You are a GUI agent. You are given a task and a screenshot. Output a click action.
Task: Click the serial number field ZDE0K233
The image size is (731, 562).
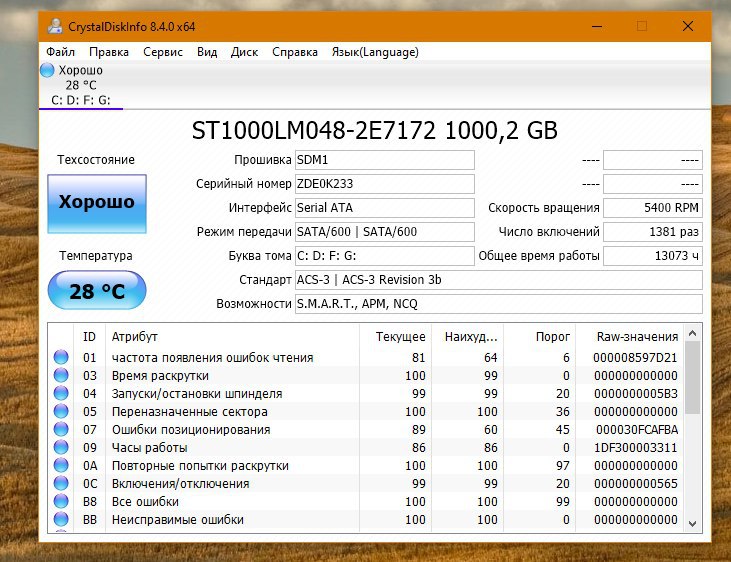(x=385, y=184)
